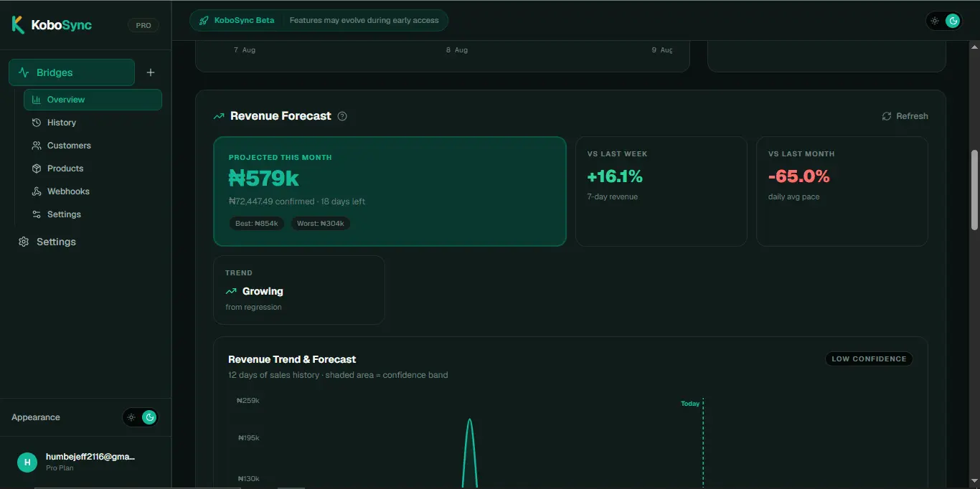
Task: Click the Pro Plan text under email
Action: tap(60, 468)
